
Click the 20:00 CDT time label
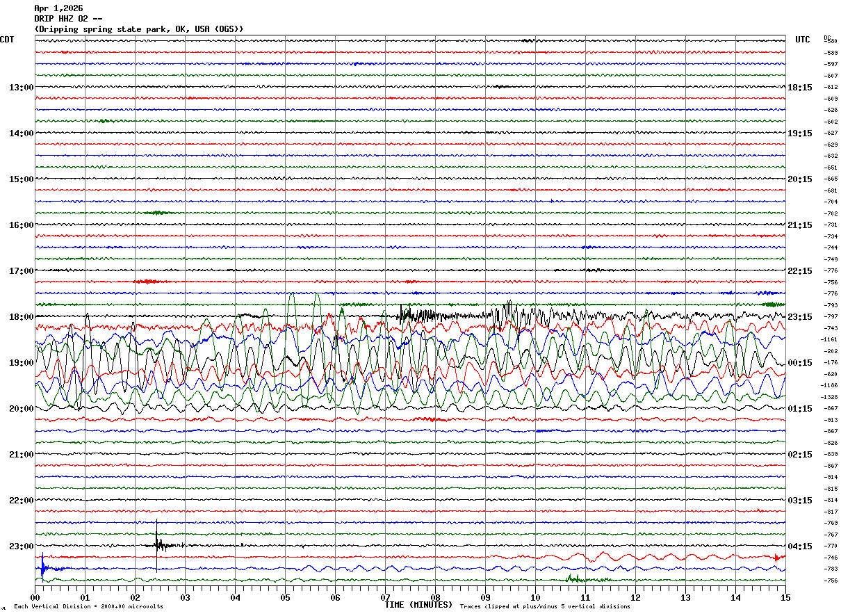pyautogui.click(x=22, y=409)
